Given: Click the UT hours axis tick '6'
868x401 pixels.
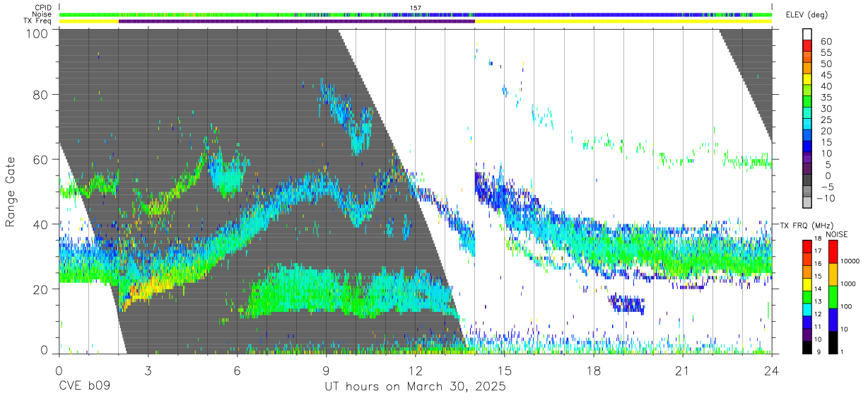Looking at the screenshot, I should point(237,371).
